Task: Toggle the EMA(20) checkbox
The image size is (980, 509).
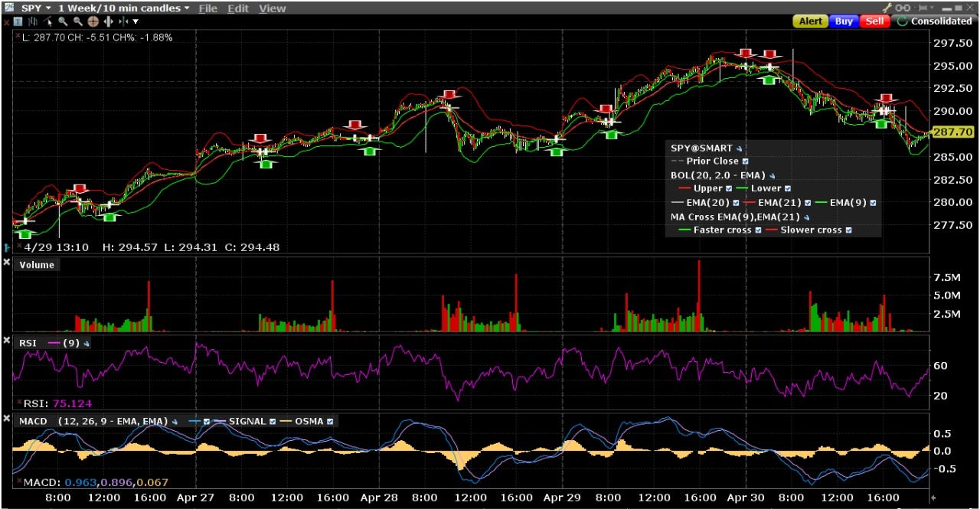Action: click(736, 203)
